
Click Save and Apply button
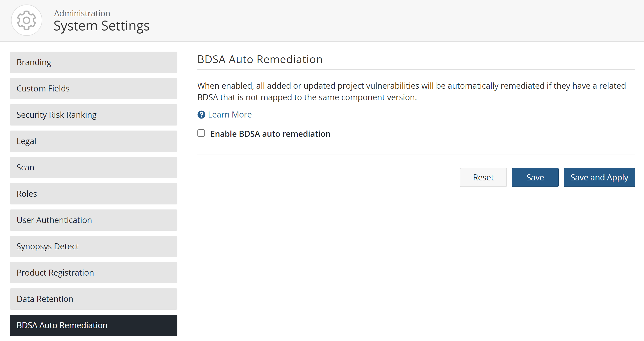click(599, 177)
